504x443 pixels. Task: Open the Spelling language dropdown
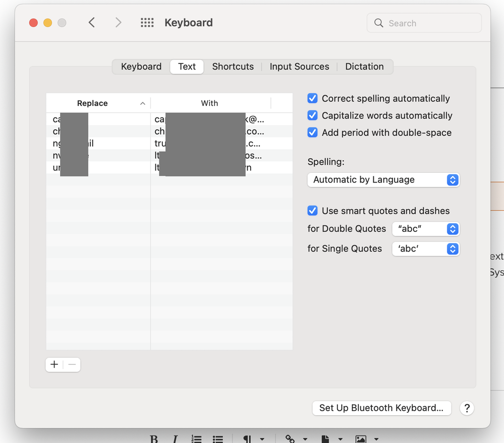tap(383, 180)
